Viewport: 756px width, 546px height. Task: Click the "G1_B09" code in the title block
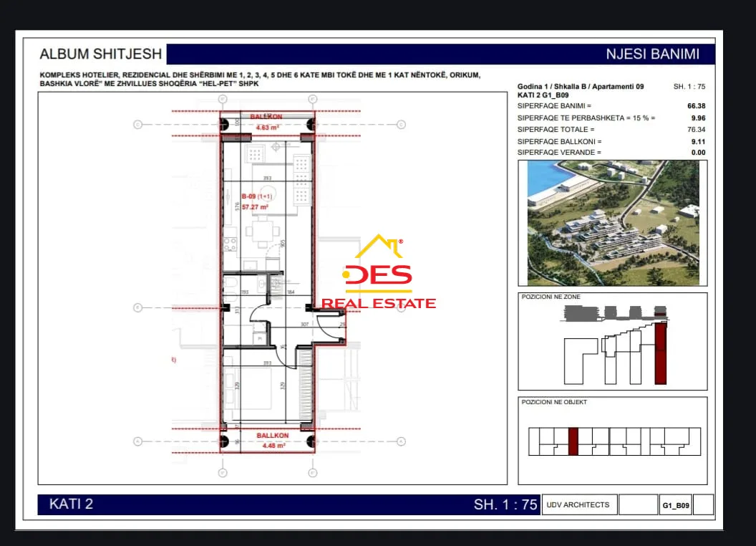pyautogui.click(x=676, y=505)
